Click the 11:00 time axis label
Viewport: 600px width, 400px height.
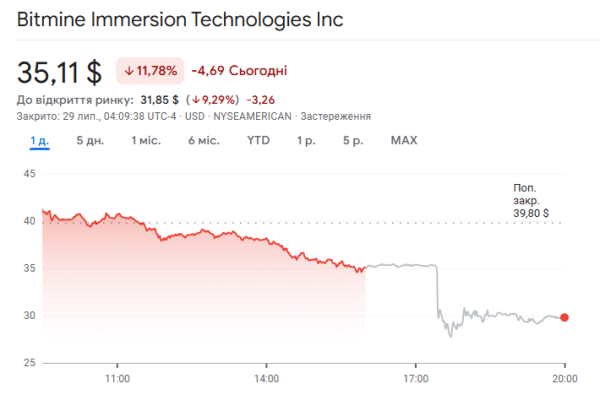118,379
